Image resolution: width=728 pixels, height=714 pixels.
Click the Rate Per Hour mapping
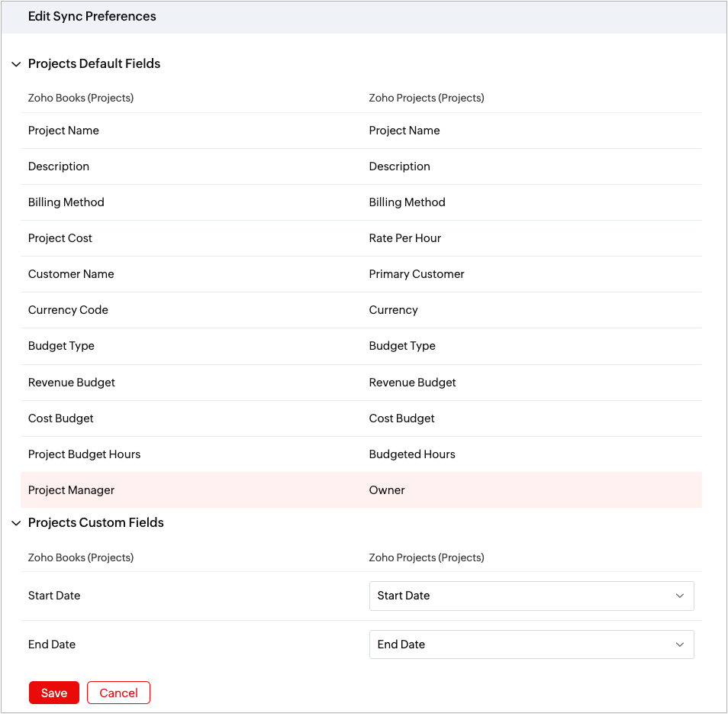pyautogui.click(x=405, y=238)
